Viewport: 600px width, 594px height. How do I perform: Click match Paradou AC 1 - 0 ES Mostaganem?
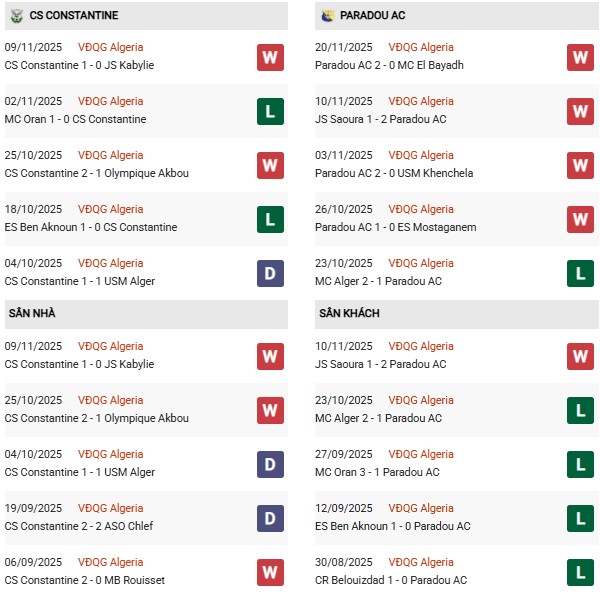pos(395,227)
